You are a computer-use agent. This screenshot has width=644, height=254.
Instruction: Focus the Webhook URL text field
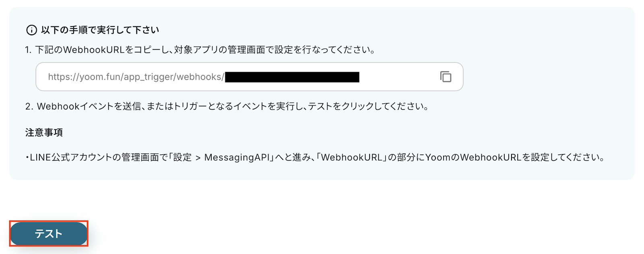point(250,76)
